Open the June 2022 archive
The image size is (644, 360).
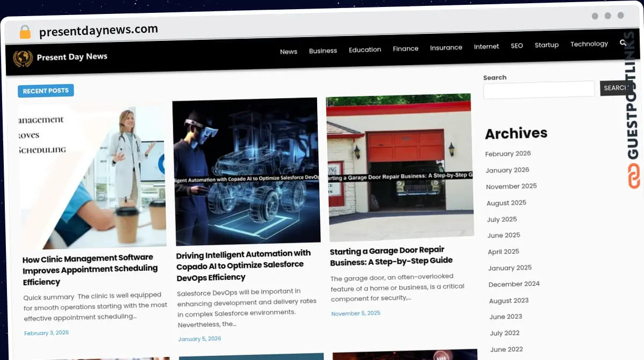[506, 349]
